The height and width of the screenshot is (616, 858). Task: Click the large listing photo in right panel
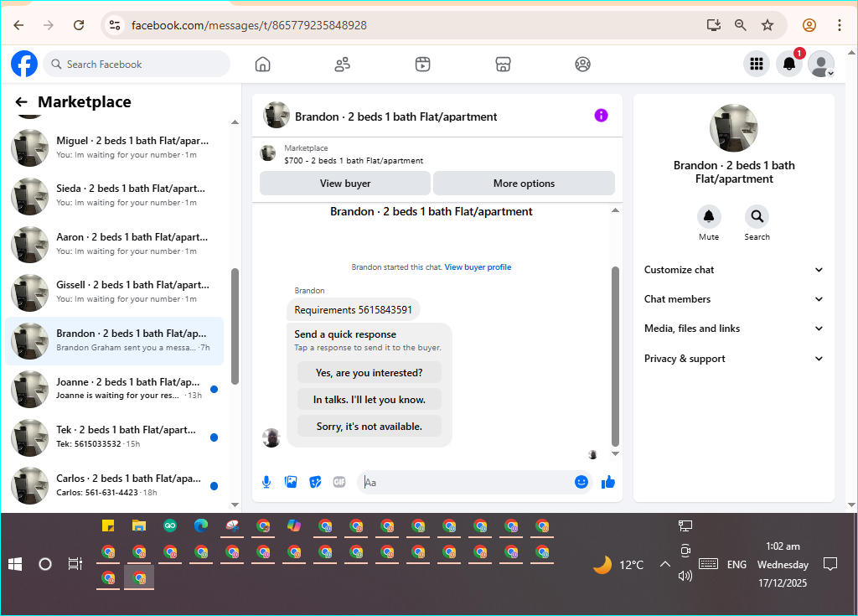coord(733,128)
